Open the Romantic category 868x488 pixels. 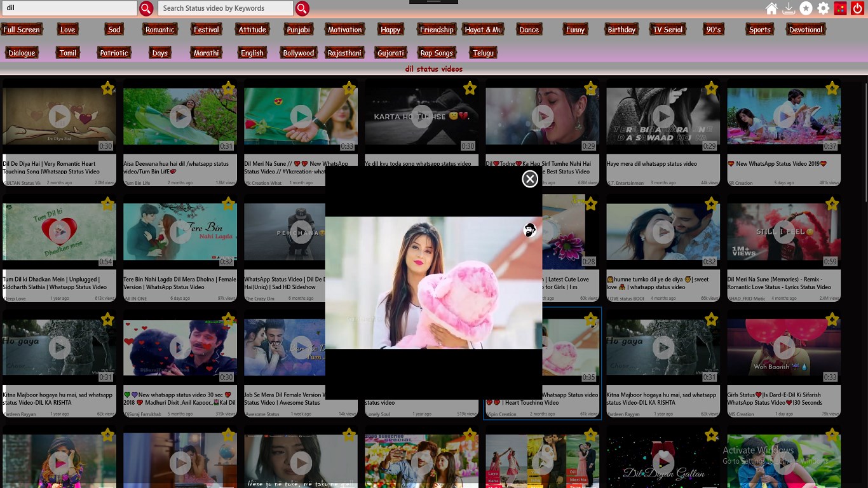pos(159,30)
